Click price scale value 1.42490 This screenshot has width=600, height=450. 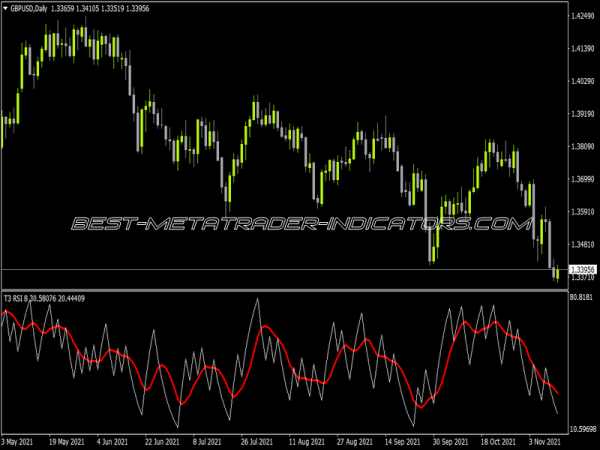[582, 16]
